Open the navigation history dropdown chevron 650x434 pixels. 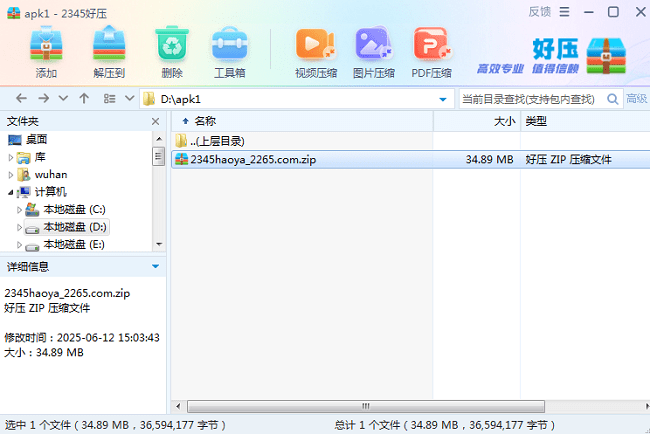pyautogui.click(x=63, y=99)
